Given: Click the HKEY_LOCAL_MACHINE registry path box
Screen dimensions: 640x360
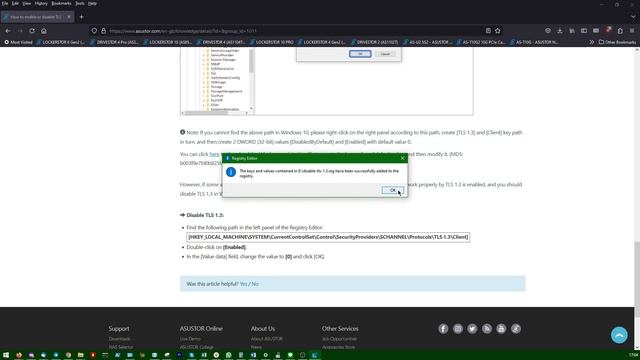Looking at the screenshot, I should coord(328,237).
